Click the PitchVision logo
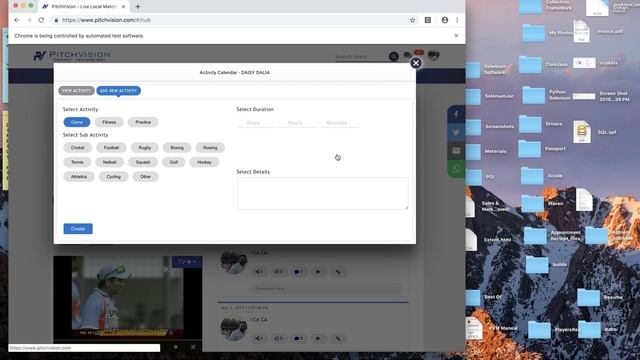The image size is (640, 360). pyautogui.click(x=72, y=56)
